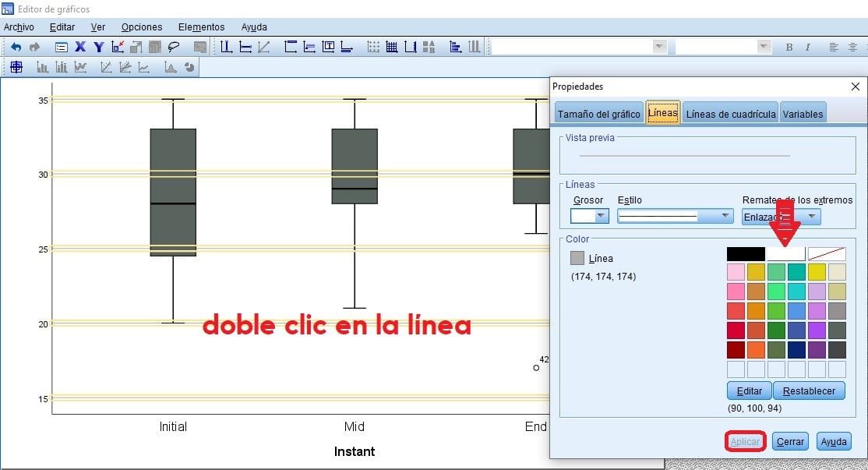Screen dimensions: 868x470
Task: Click the data label mode crosshair icon
Action: 16,68
